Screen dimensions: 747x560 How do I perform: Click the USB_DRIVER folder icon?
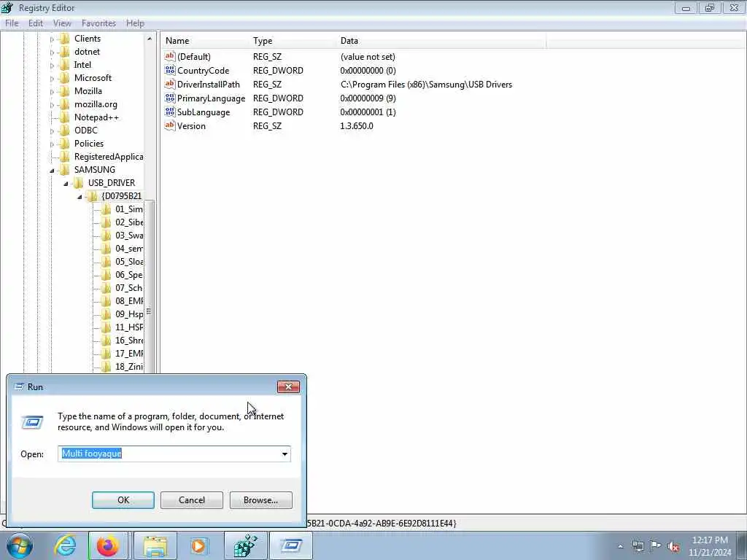79,183
